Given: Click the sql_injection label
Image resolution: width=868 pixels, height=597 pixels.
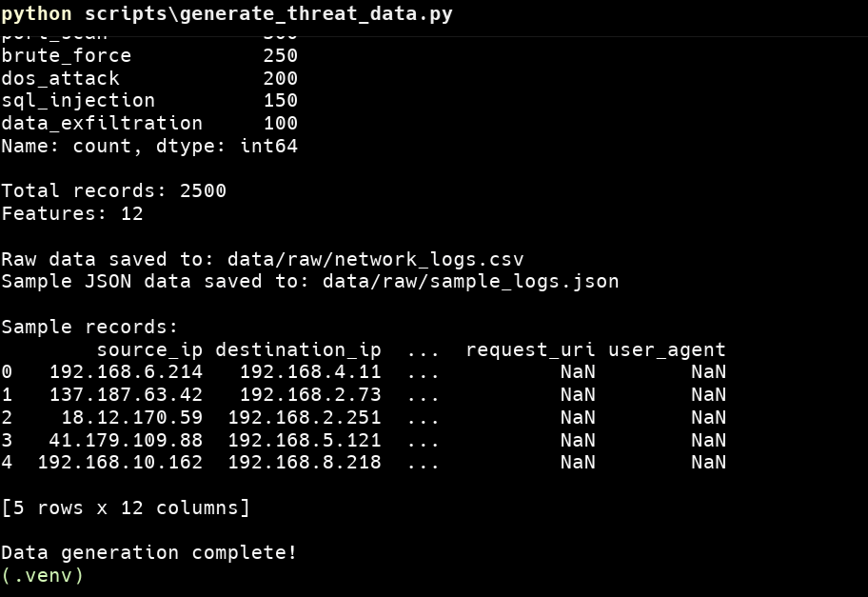Looking at the screenshot, I should tap(78, 101).
